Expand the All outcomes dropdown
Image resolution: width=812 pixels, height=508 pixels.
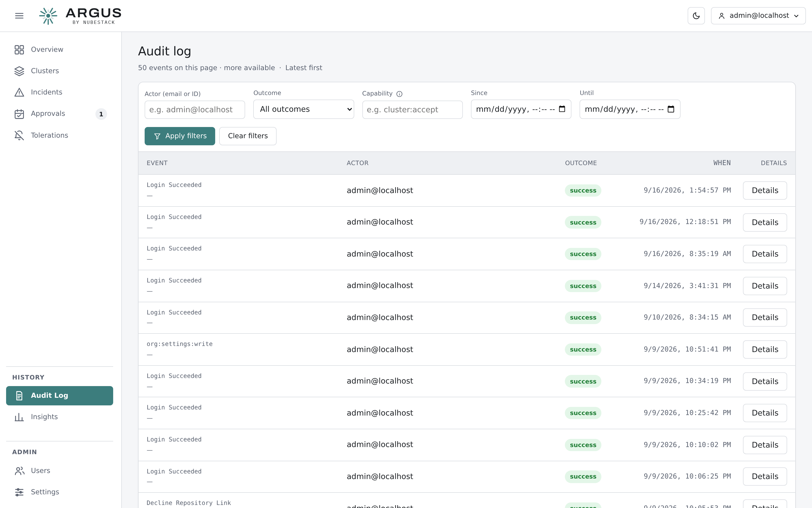click(303, 109)
